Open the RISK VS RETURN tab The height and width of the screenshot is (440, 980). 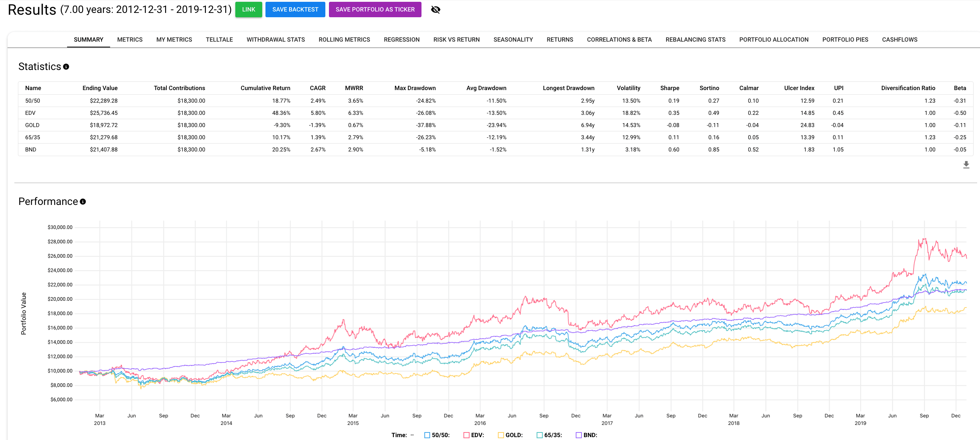(456, 39)
